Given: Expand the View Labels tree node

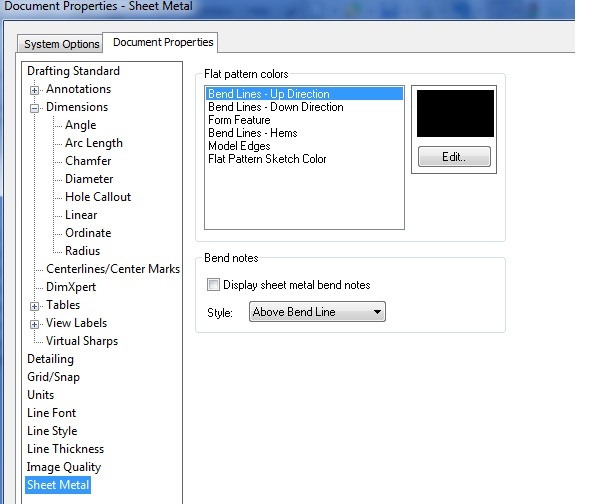Looking at the screenshot, I should pos(34,324).
